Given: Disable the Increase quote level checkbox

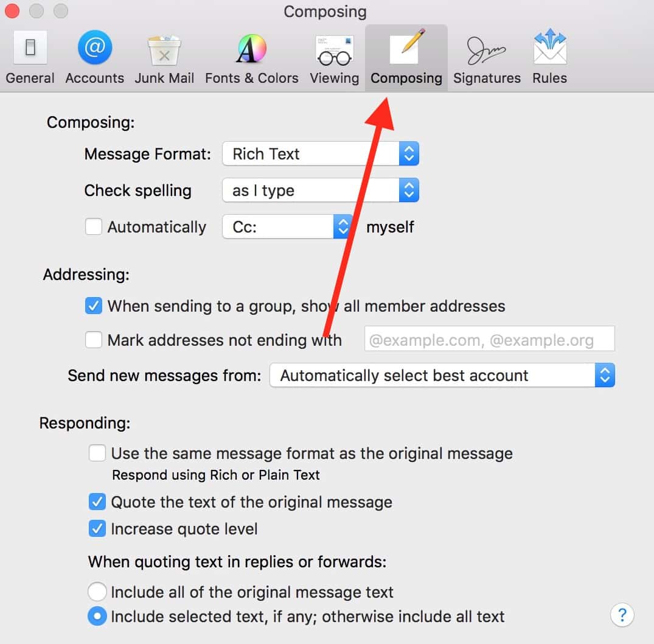Looking at the screenshot, I should pyautogui.click(x=97, y=529).
